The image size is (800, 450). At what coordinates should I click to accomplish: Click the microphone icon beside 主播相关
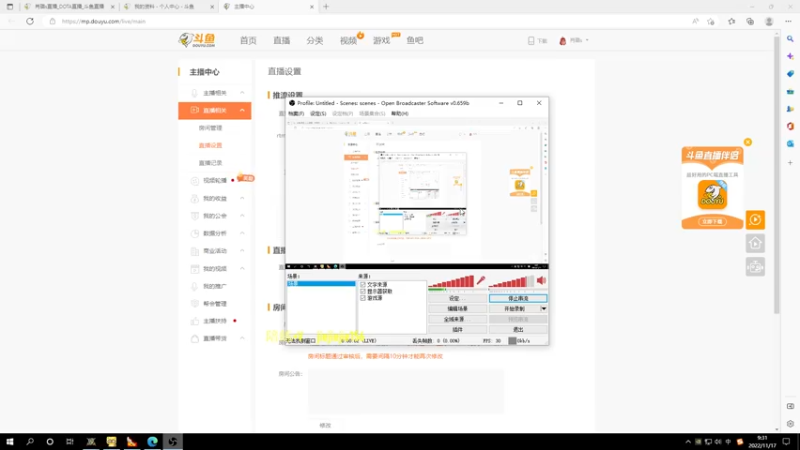[x=194, y=93]
